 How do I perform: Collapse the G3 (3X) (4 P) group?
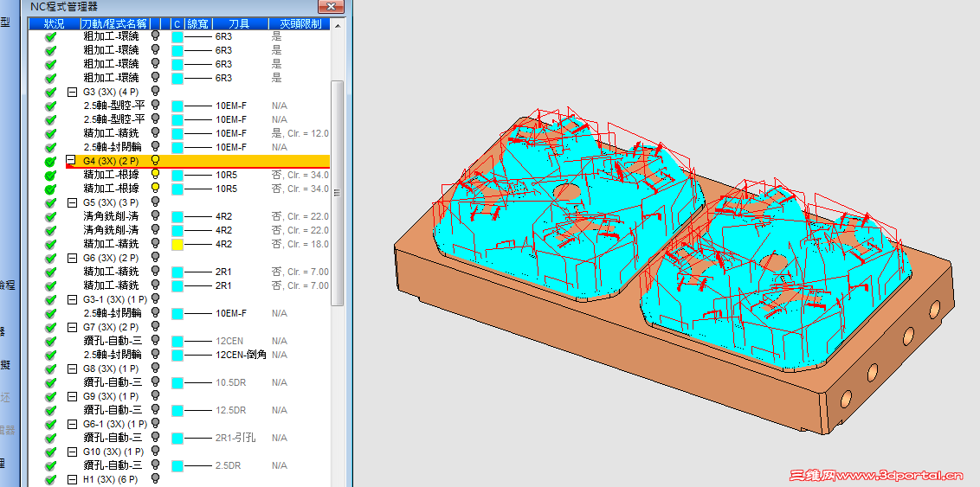[x=71, y=92]
